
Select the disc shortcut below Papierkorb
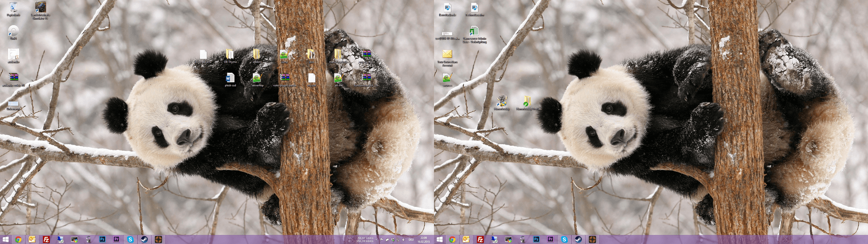[x=14, y=33]
